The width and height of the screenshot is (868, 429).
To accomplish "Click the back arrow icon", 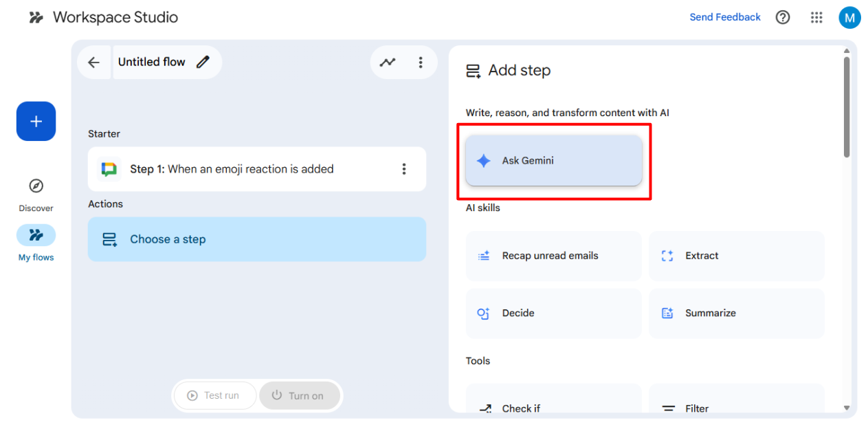I will point(93,63).
